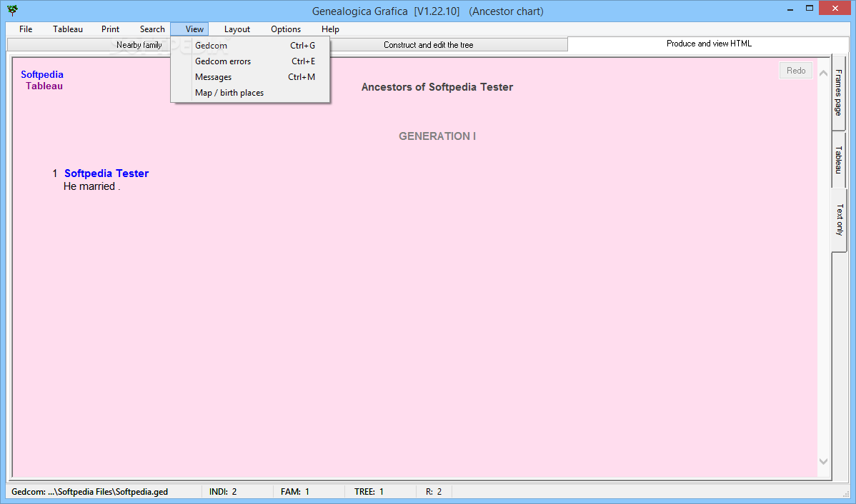Screen dimensions: 856x504
Task: Follow the Softpedia link in page header
Action: (x=42, y=74)
